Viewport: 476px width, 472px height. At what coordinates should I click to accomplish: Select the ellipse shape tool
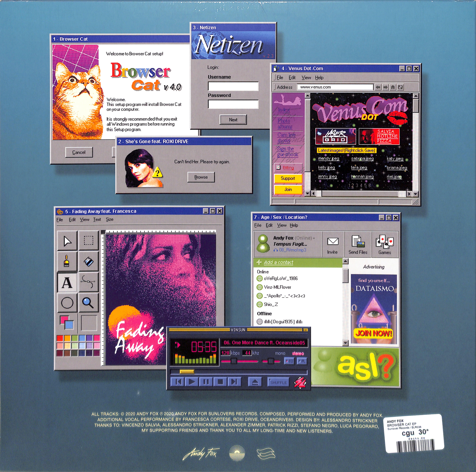[x=67, y=303]
